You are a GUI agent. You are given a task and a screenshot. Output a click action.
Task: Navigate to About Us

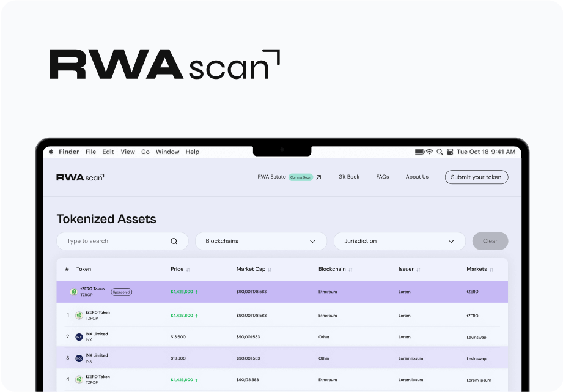[x=417, y=177]
